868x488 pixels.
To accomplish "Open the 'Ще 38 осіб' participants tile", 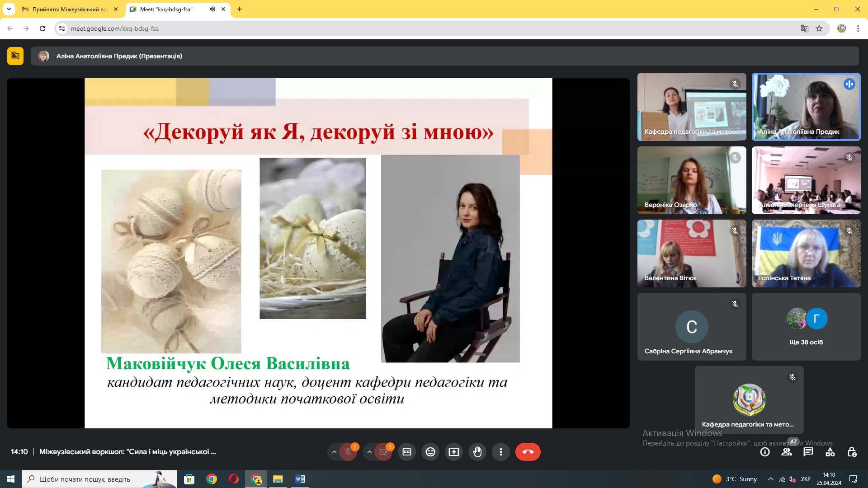I will tap(806, 327).
